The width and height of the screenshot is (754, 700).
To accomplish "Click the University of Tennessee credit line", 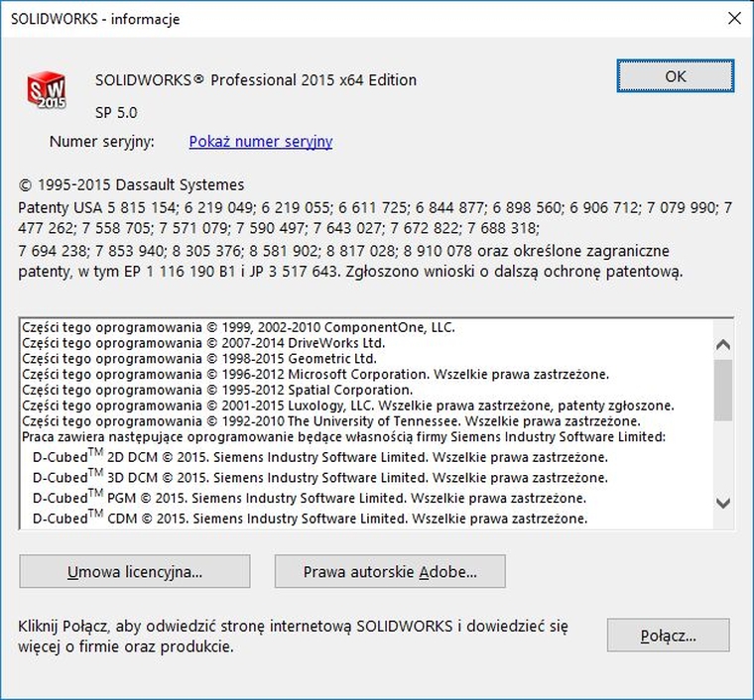I will click(331, 421).
